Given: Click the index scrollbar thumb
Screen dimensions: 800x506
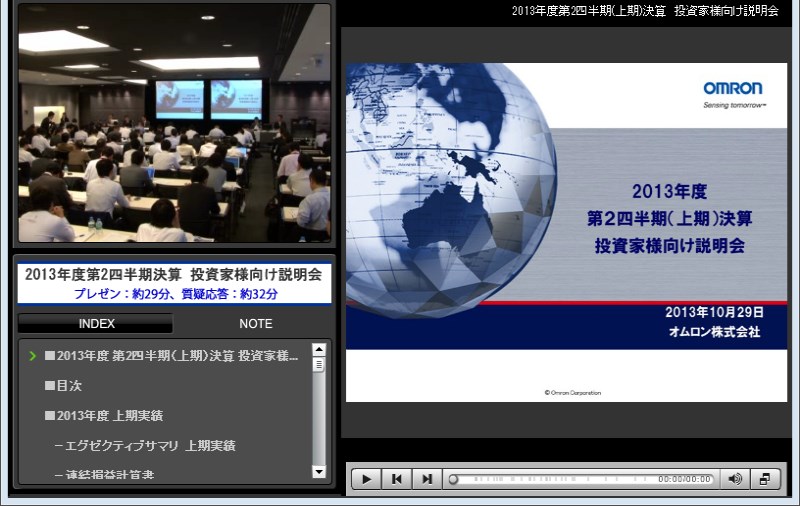Looking at the screenshot, I should [x=319, y=365].
